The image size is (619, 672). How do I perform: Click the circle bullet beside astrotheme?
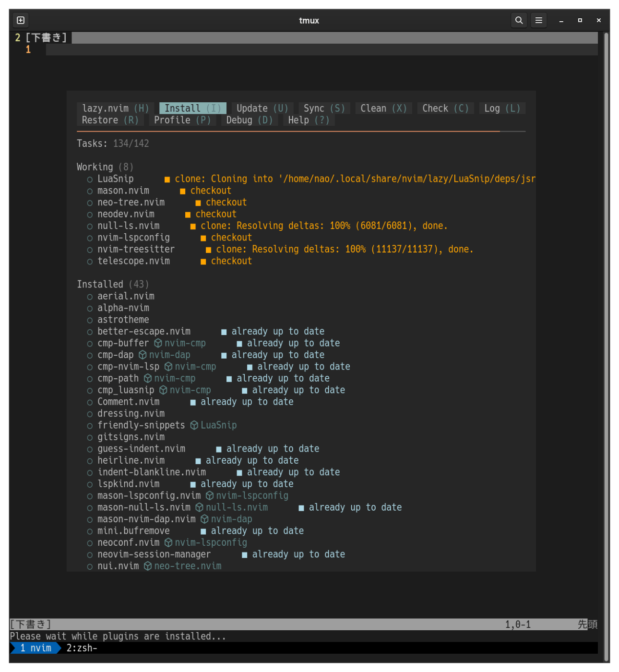pyautogui.click(x=90, y=320)
